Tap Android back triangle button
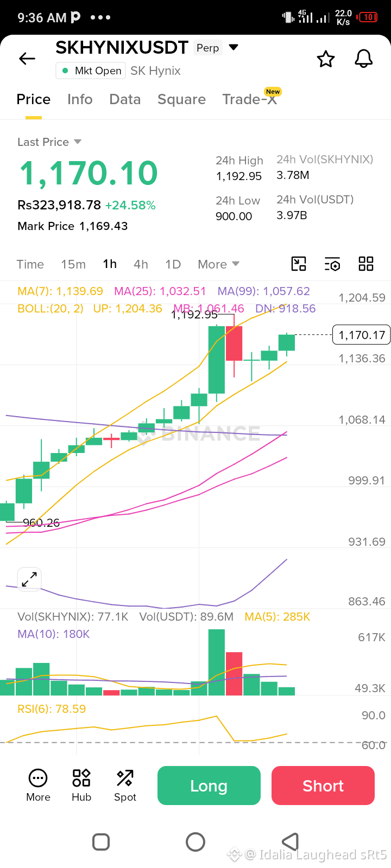The image size is (391, 868). [291, 842]
